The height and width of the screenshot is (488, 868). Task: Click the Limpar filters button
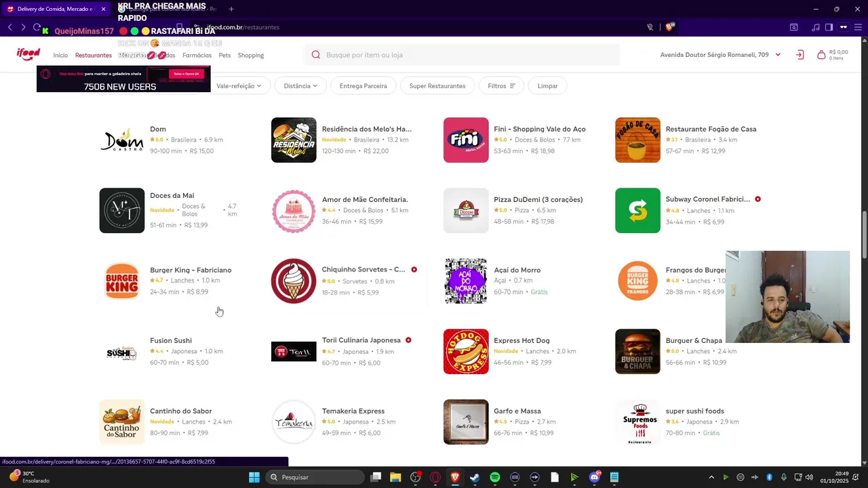point(547,86)
